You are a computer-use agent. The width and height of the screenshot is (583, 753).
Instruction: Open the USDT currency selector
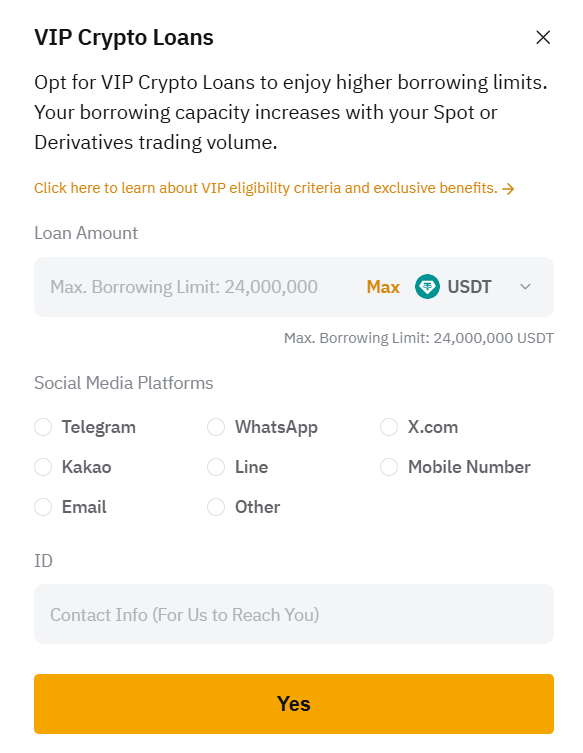point(474,287)
